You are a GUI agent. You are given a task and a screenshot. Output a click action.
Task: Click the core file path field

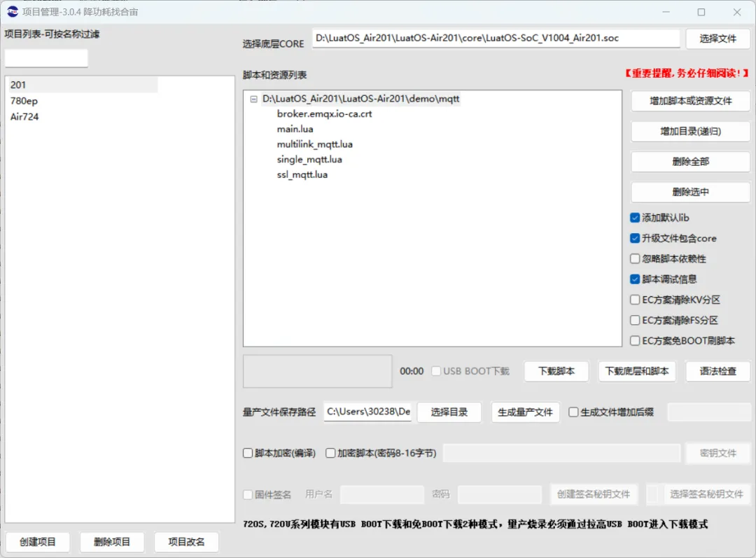tap(496, 38)
